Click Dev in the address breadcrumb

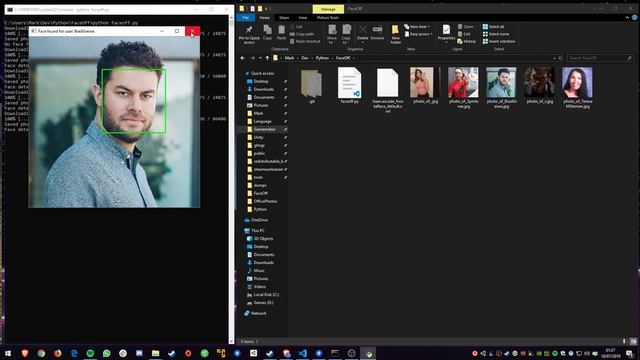(x=305, y=58)
